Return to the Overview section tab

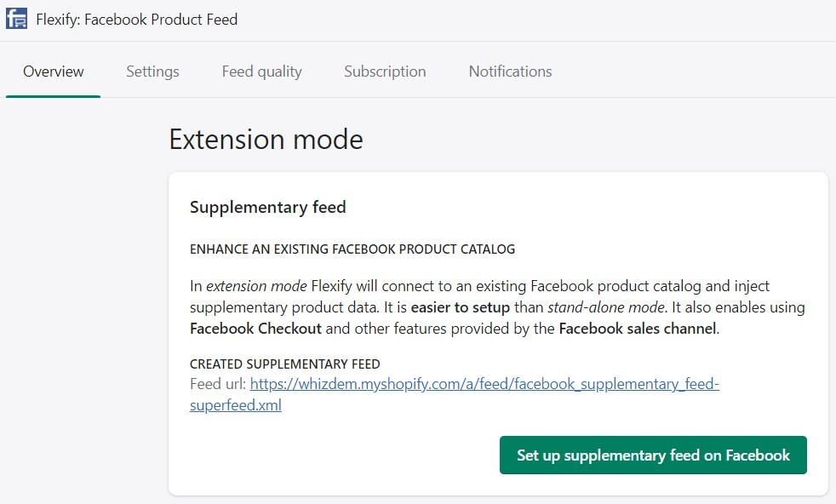coord(53,72)
